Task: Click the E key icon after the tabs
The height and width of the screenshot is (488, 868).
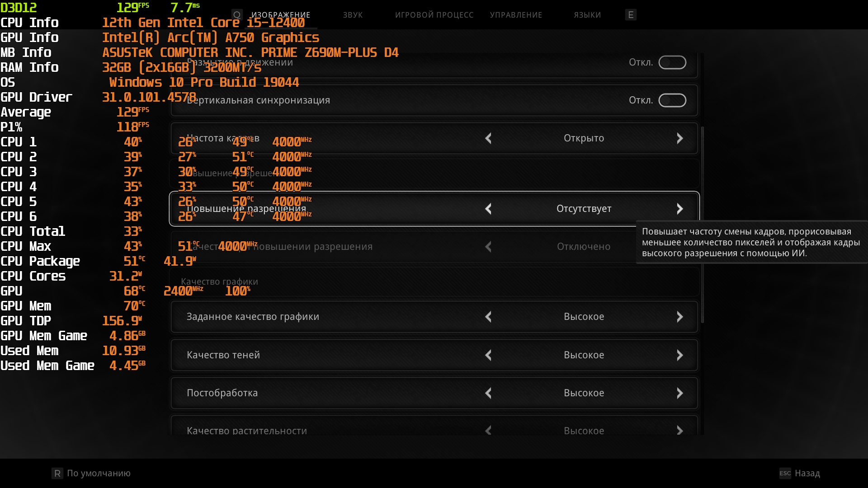Action: pyautogui.click(x=631, y=15)
